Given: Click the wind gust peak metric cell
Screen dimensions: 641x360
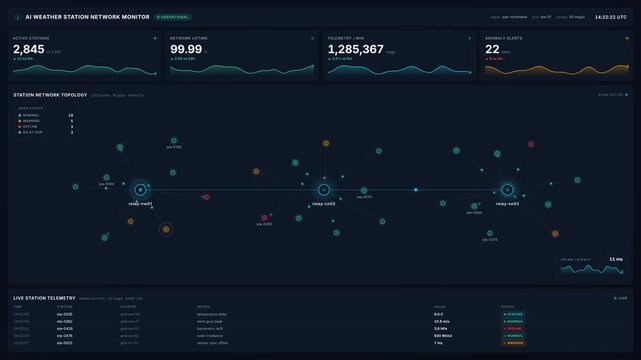Looking at the screenshot, I should click(x=210, y=322).
